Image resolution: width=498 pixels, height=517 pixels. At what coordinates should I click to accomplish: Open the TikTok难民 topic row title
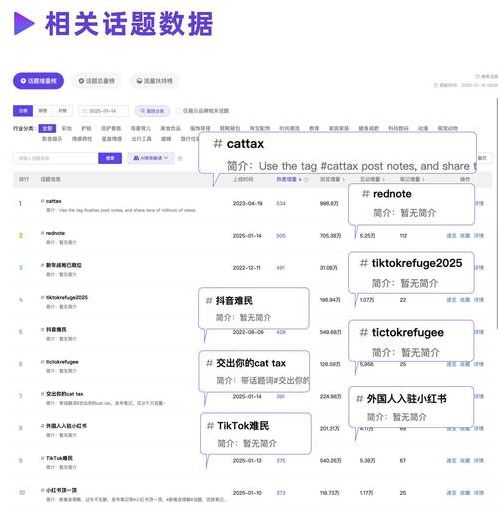pyautogui.click(x=59, y=458)
